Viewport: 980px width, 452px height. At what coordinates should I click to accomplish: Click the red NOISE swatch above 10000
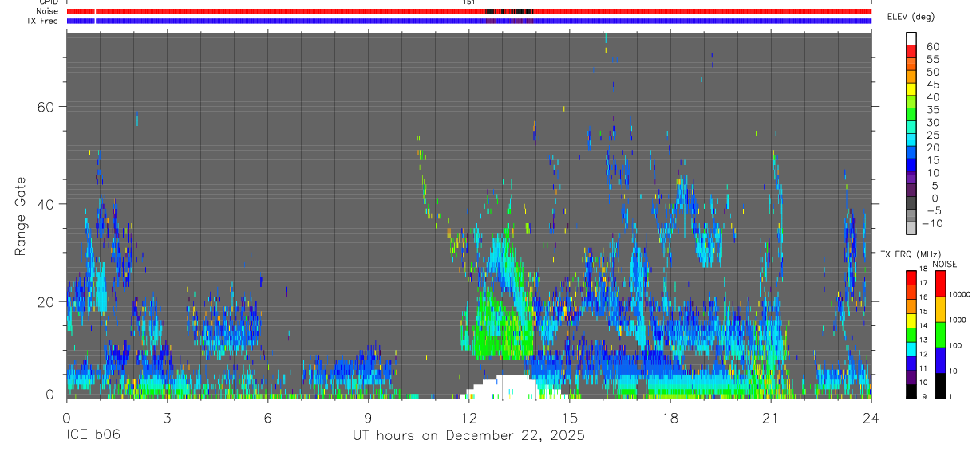(x=940, y=283)
